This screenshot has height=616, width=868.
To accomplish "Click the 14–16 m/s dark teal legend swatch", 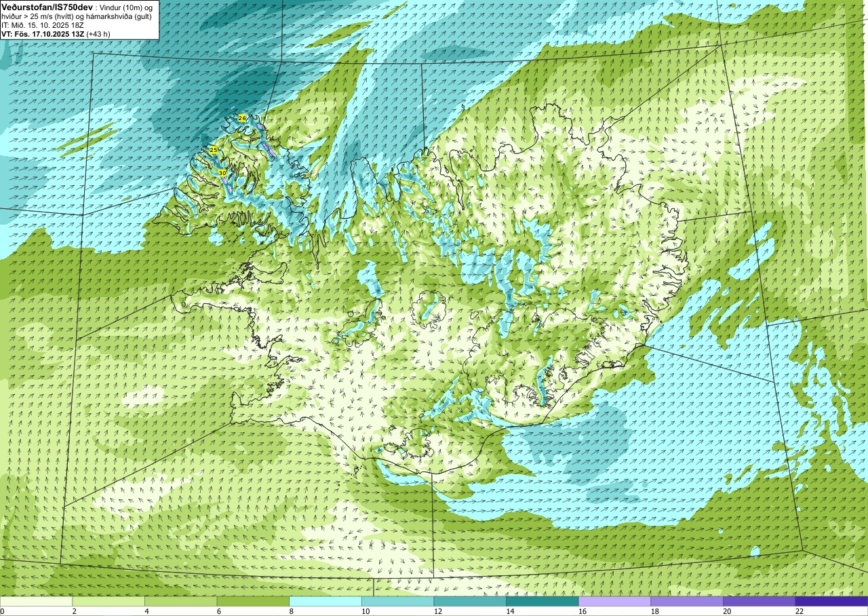I will 542,601.
